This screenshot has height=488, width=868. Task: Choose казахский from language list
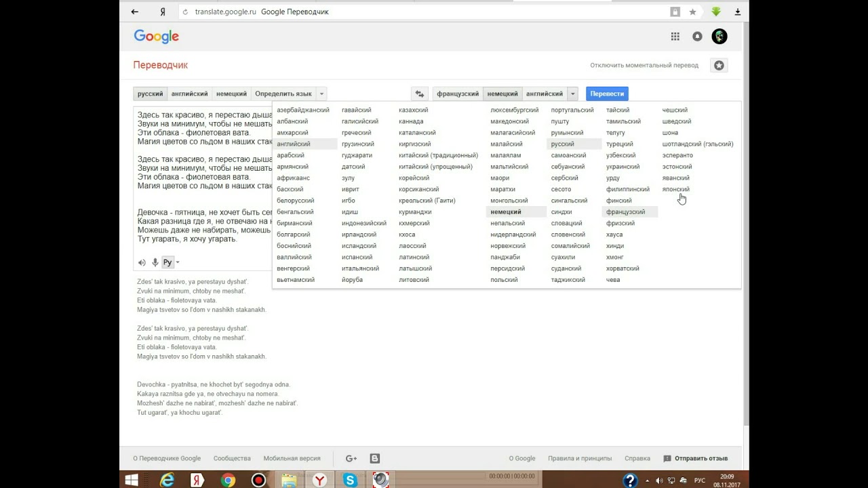pos(414,110)
